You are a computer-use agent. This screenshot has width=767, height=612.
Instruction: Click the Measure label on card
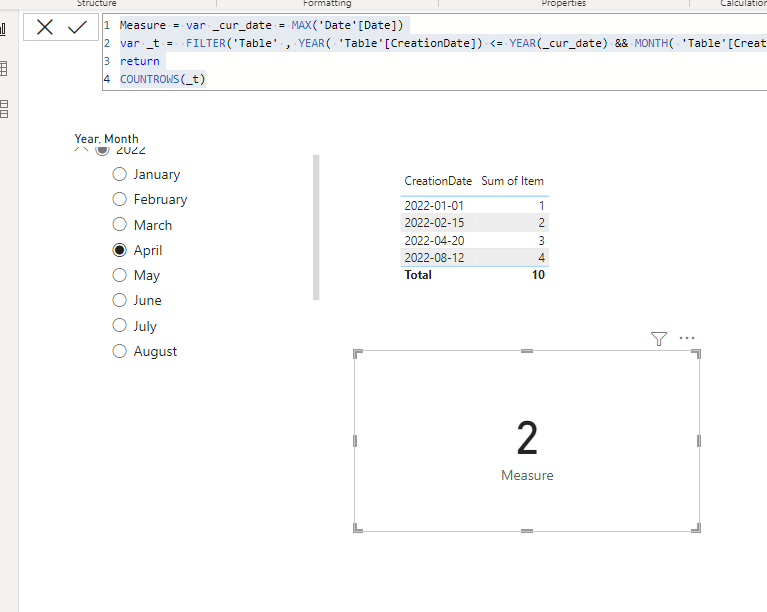click(527, 475)
